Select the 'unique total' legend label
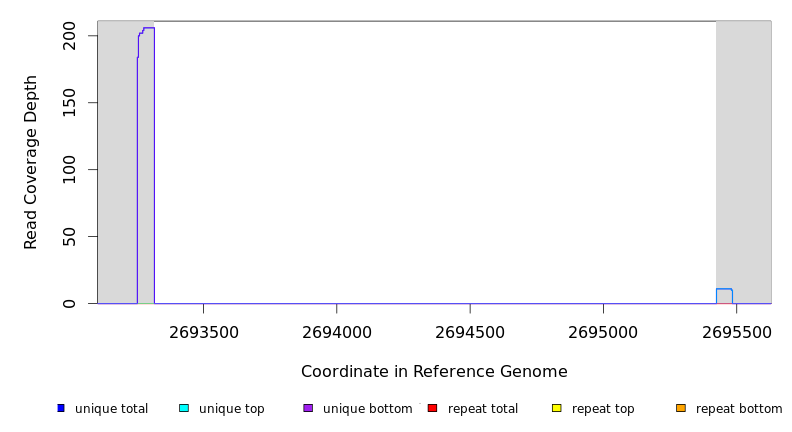This screenshot has width=792, height=432. pyautogui.click(x=111, y=409)
